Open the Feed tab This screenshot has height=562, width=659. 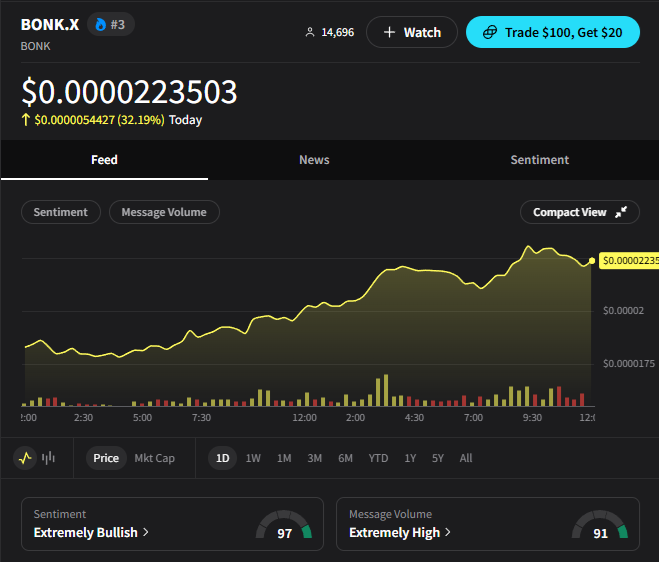[104, 160]
